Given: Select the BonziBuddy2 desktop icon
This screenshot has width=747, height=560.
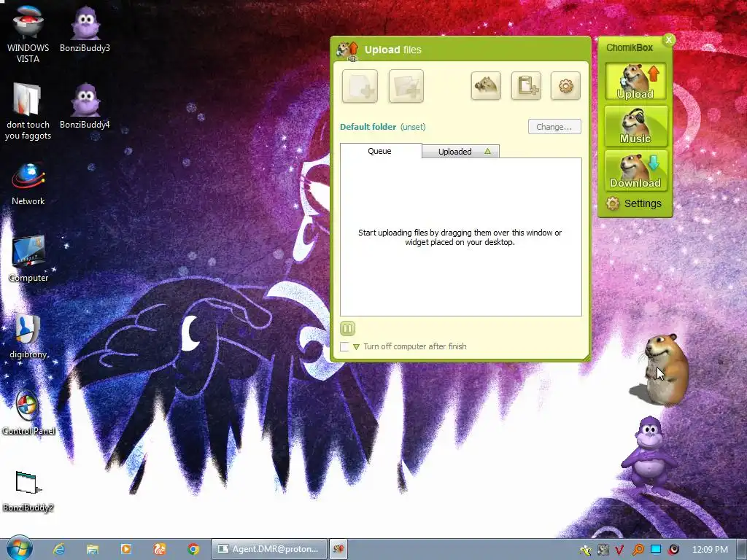Looking at the screenshot, I should click(28, 491).
